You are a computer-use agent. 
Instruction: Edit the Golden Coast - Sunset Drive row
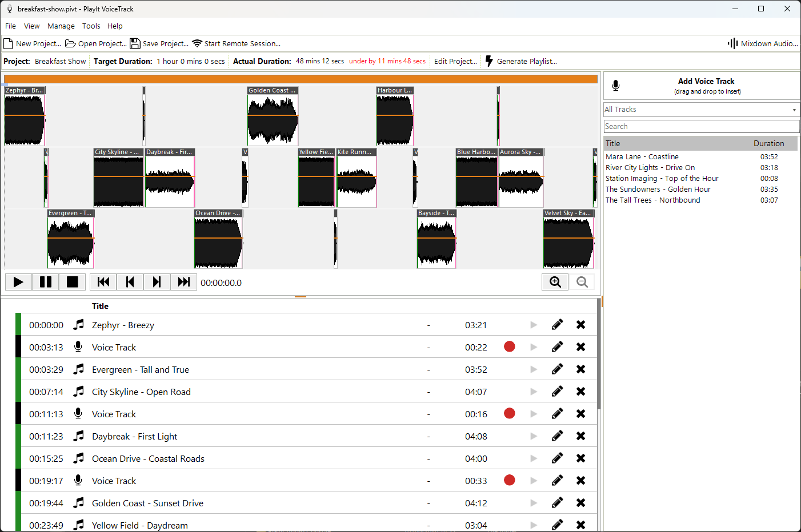click(558, 502)
